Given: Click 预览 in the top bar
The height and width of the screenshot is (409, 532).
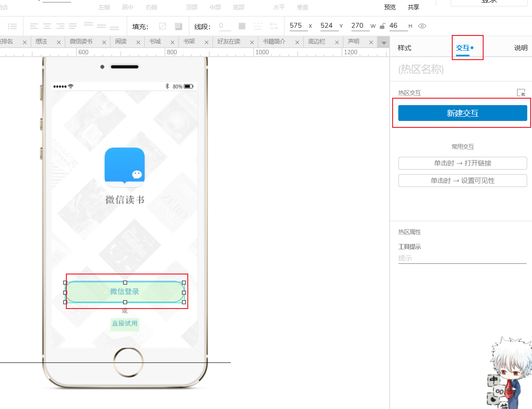Looking at the screenshot, I should (390, 7).
